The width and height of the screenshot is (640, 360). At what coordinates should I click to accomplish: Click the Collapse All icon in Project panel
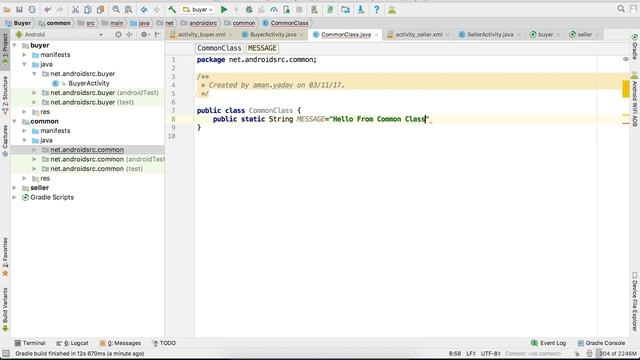point(129,35)
